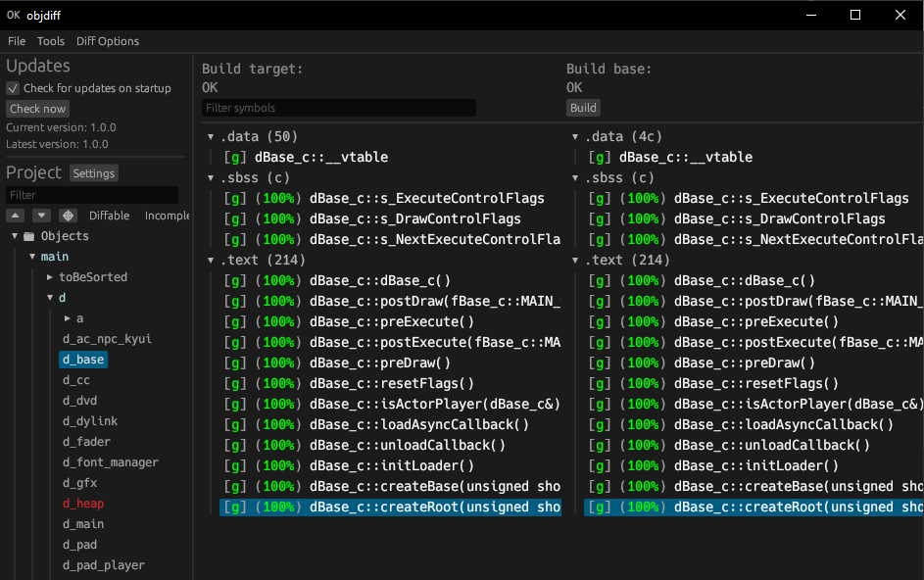Click the target/locate current object icon

69,216
